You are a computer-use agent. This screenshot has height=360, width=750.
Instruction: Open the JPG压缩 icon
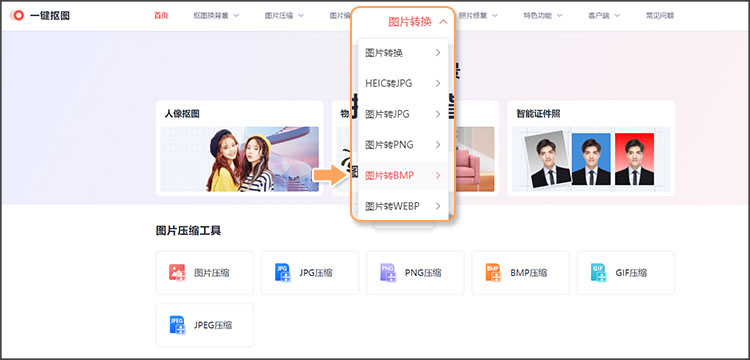pyautogui.click(x=283, y=273)
